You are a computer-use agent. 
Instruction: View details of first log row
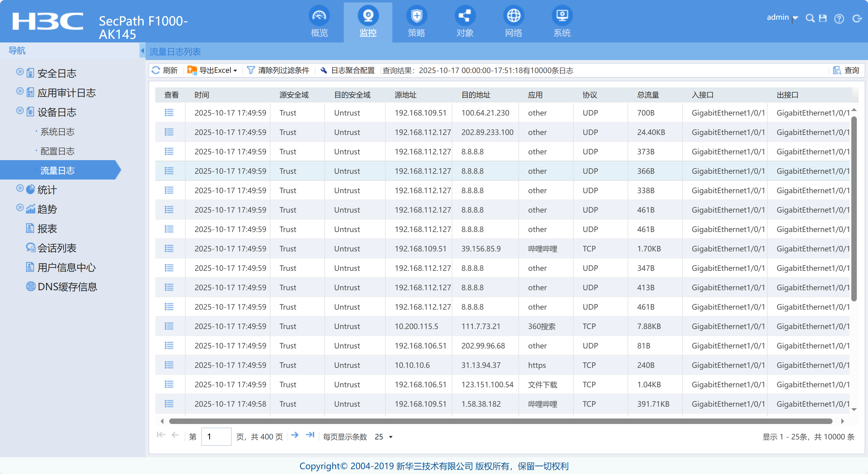point(169,113)
